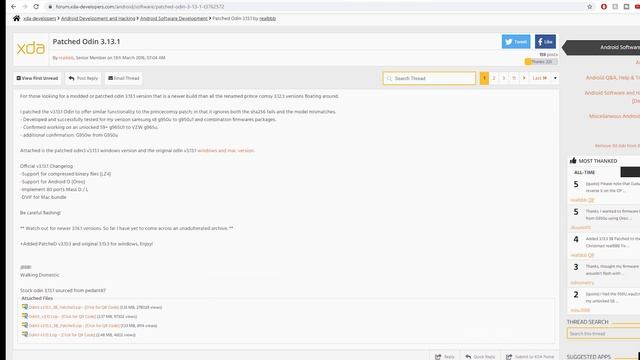Click the first Patched zip attachment link

[73, 307]
